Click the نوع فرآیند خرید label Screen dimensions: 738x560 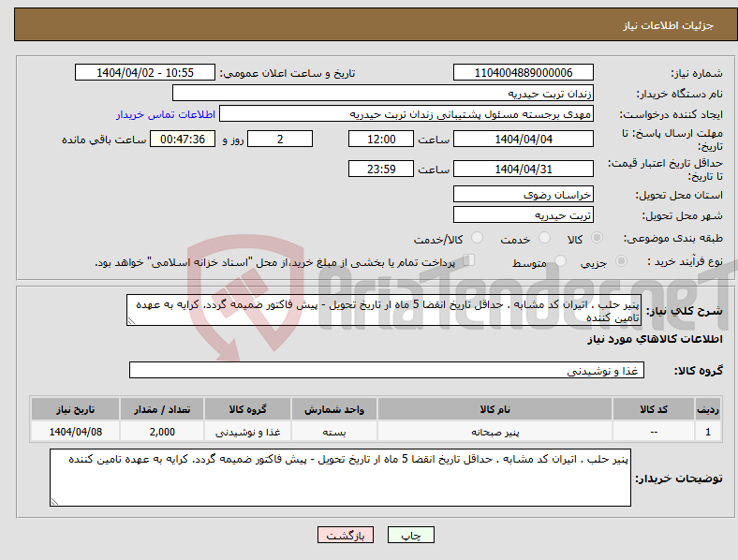point(685,261)
